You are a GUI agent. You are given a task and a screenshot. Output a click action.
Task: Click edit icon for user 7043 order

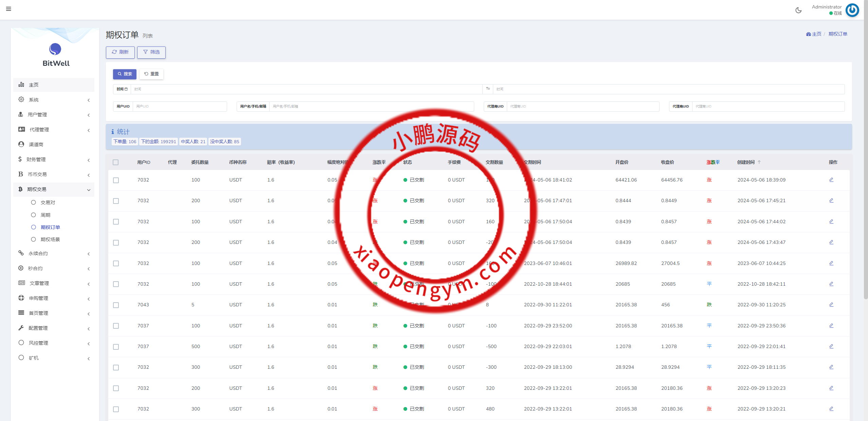click(x=831, y=305)
